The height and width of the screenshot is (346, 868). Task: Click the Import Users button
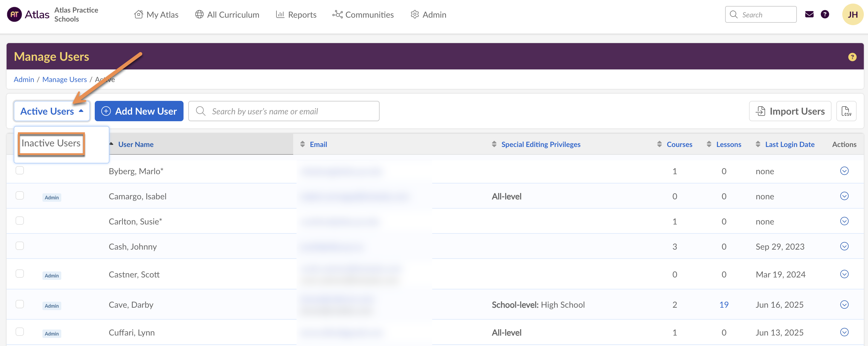[790, 111]
